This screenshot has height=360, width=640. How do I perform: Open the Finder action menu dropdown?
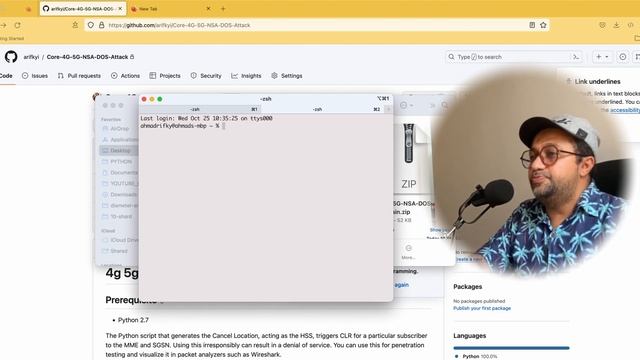407,105
